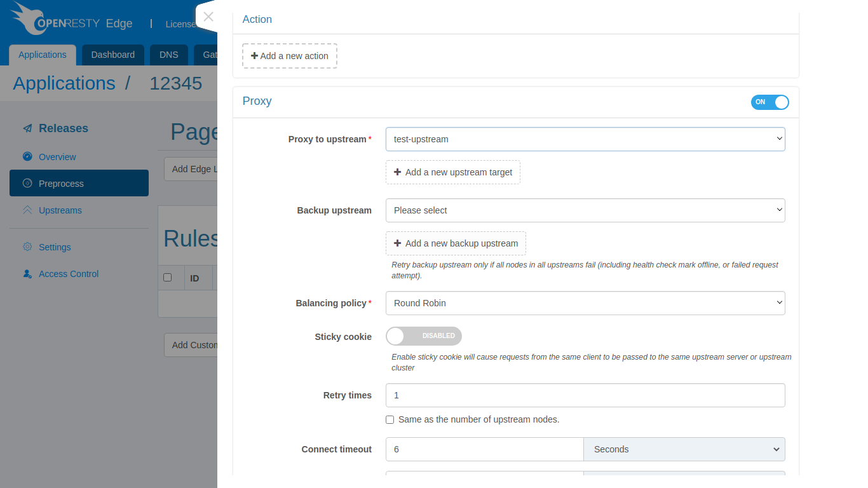Click the Settings gear icon
Viewport: 868px width, 488px height.
[x=27, y=247]
